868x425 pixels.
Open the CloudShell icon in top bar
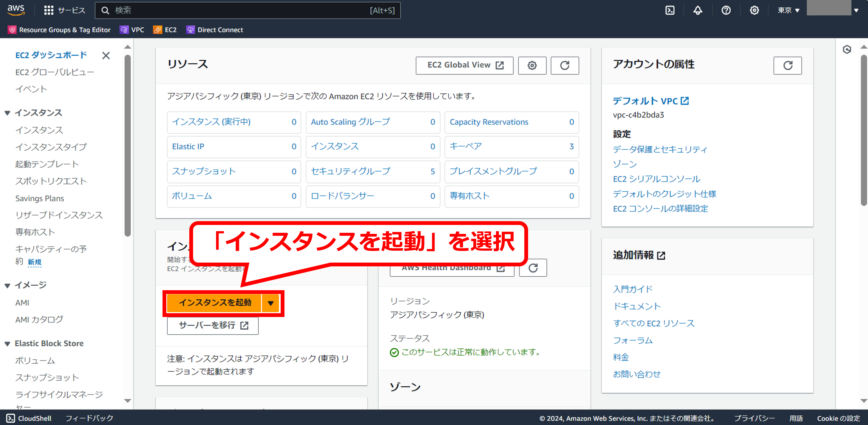(x=670, y=11)
